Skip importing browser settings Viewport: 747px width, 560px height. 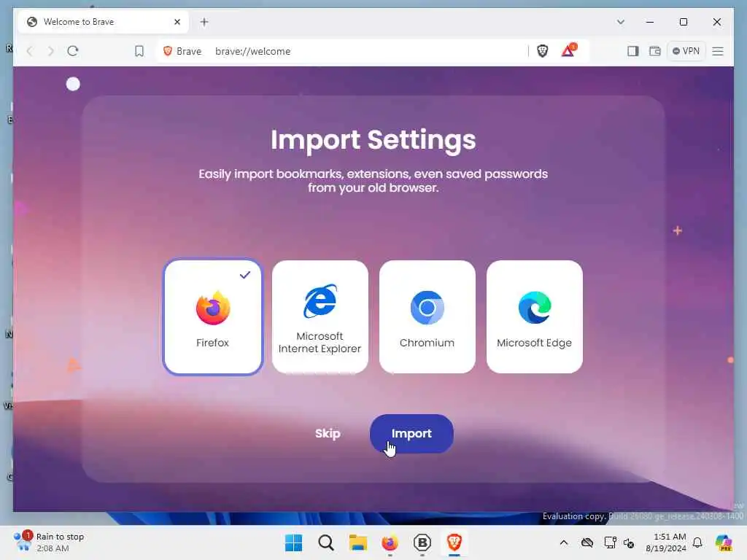point(328,433)
